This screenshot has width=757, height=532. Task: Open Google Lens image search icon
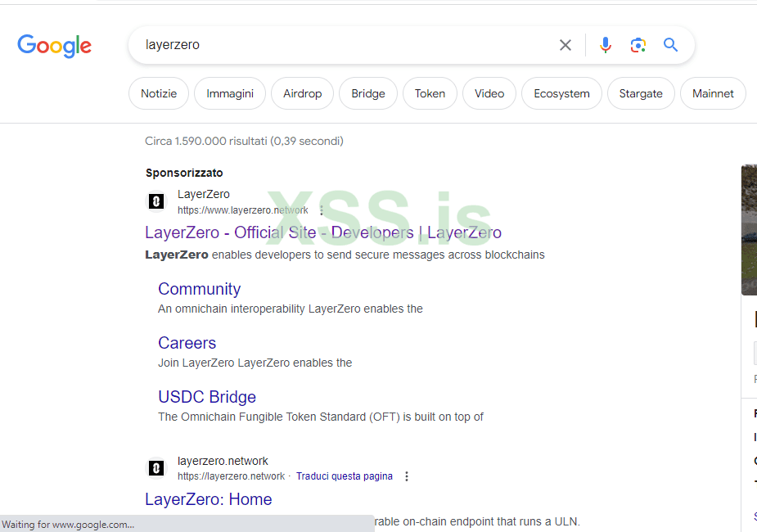click(638, 45)
